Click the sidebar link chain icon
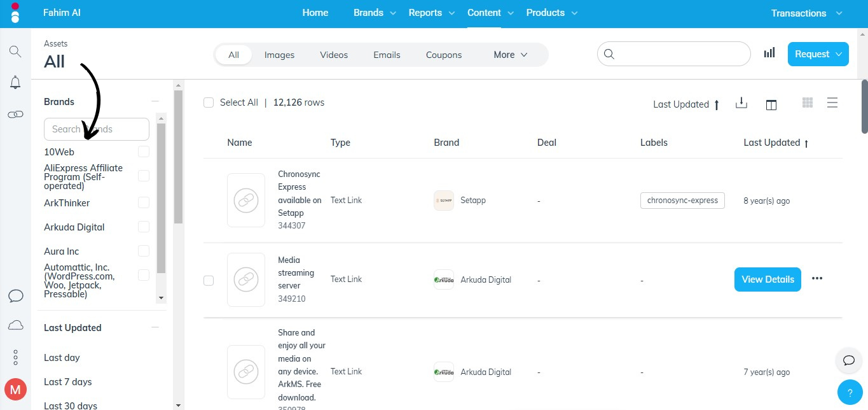Viewport: 868px width, 410px height. 15,114
